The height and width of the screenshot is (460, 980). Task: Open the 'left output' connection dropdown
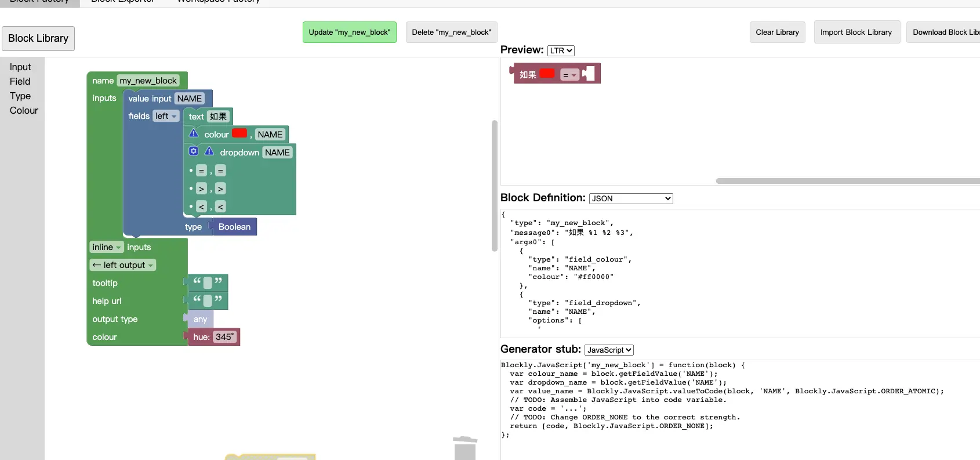[x=123, y=265]
